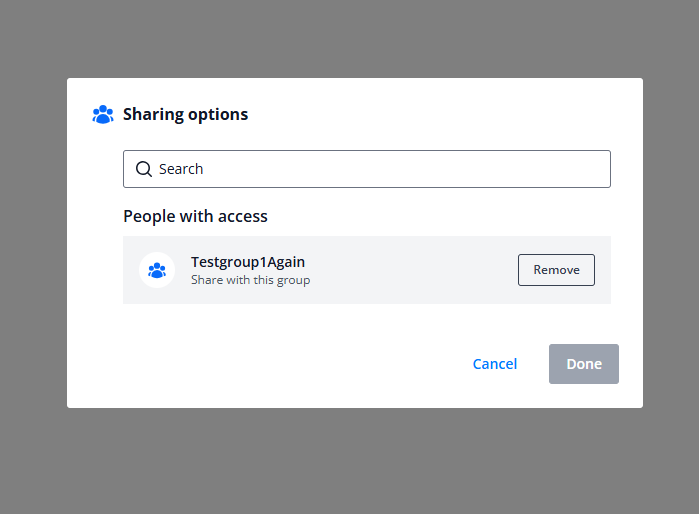This screenshot has height=514, width=699.
Task: Focus the Search input field
Action: (367, 169)
